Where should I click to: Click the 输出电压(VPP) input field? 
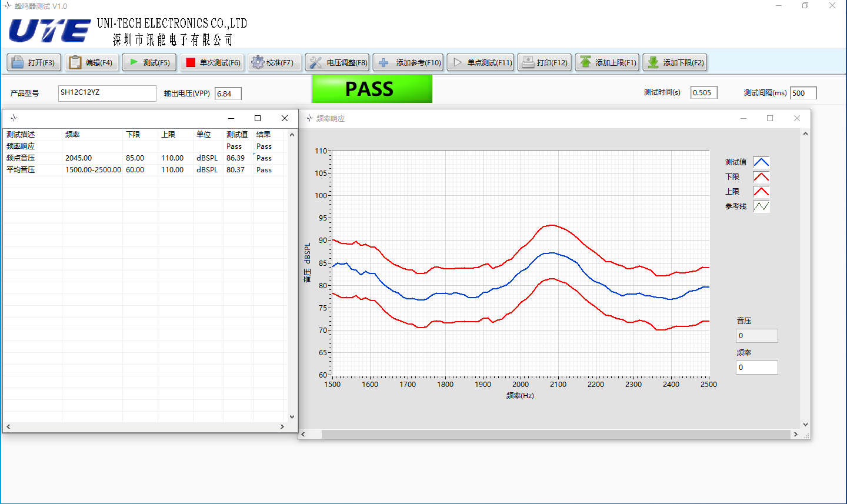pos(228,94)
